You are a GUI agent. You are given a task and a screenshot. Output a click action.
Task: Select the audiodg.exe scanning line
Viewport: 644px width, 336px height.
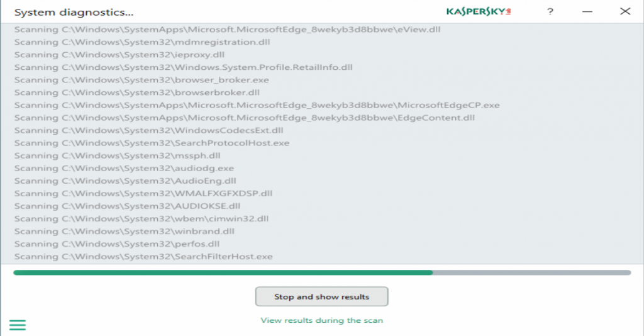click(x=124, y=169)
